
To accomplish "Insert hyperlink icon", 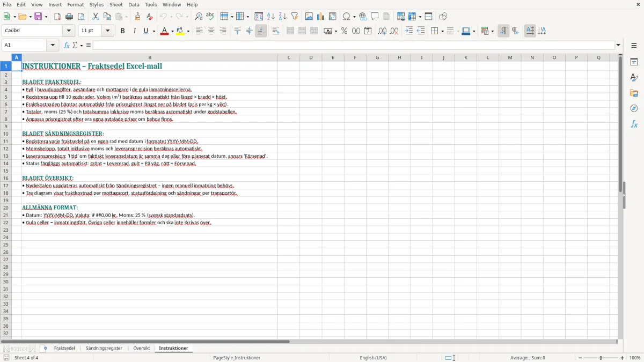I will [x=363, y=17].
